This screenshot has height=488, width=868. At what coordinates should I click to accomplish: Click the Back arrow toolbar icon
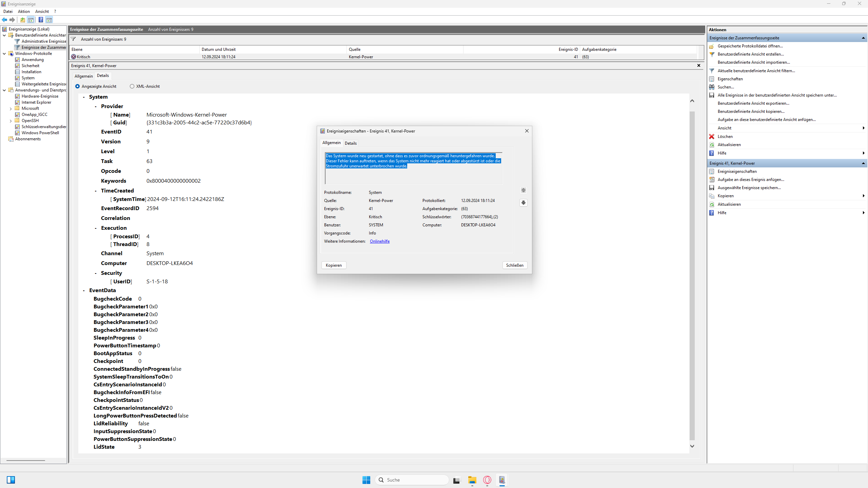click(x=4, y=20)
